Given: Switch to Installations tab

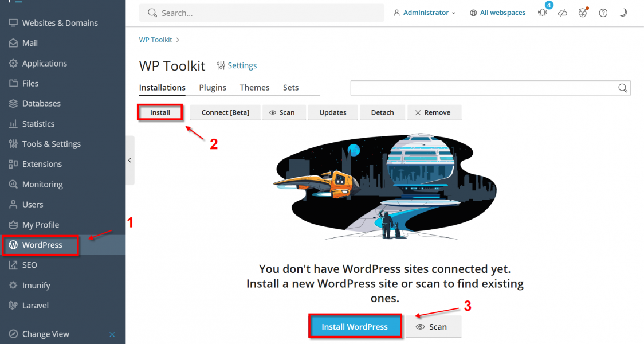Looking at the screenshot, I should point(162,88).
